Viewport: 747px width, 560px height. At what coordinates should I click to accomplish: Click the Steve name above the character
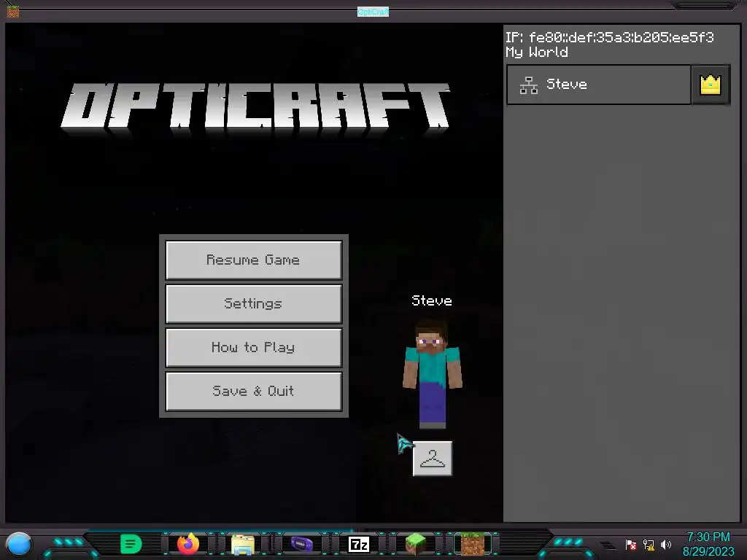432,300
